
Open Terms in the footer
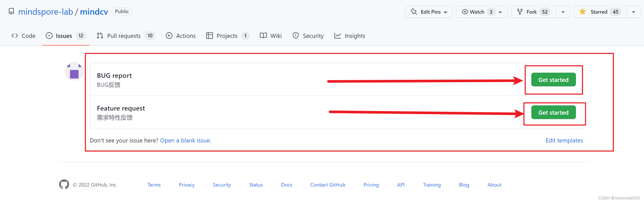(x=154, y=185)
